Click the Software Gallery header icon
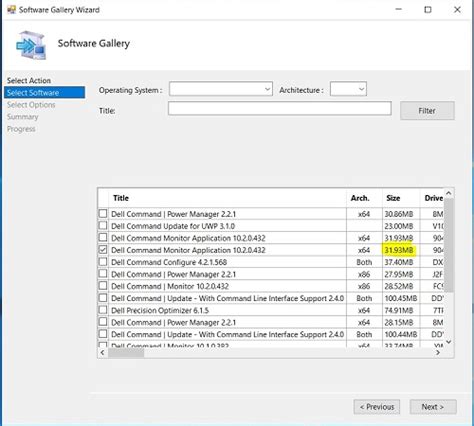The width and height of the screenshot is (474, 426). pos(31,45)
